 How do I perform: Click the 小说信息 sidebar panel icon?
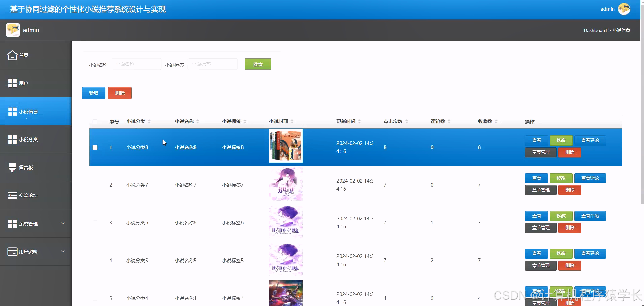(12, 111)
